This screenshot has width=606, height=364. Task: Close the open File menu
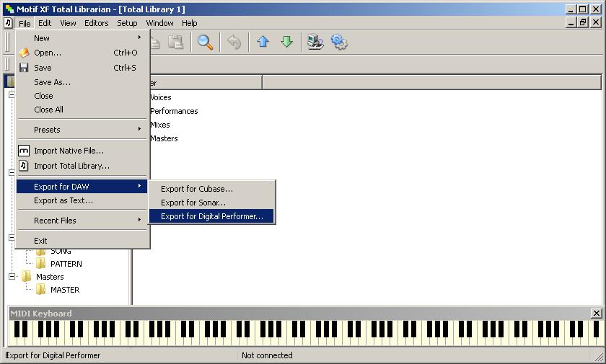click(x=25, y=23)
